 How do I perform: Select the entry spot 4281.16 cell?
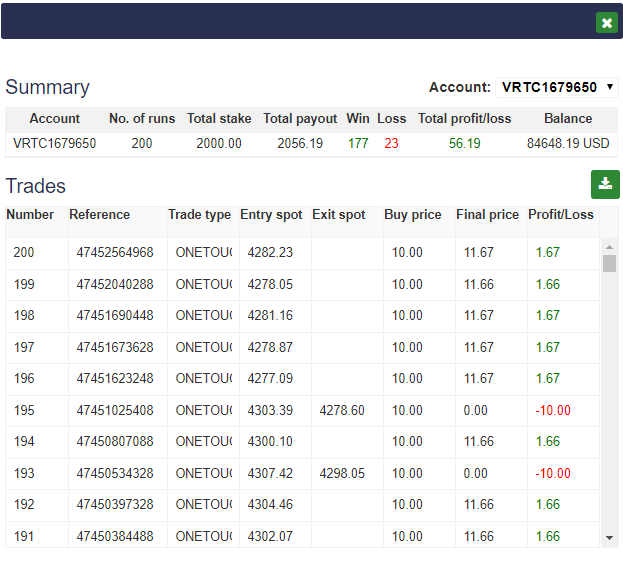270,316
